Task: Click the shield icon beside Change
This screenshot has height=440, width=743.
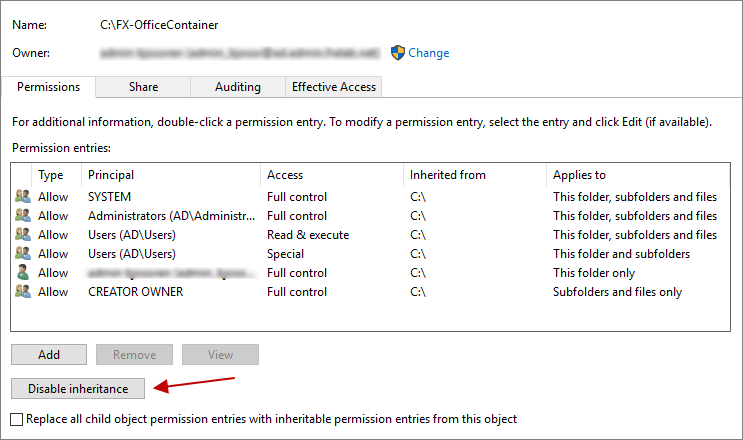Action: click(397, 52)
